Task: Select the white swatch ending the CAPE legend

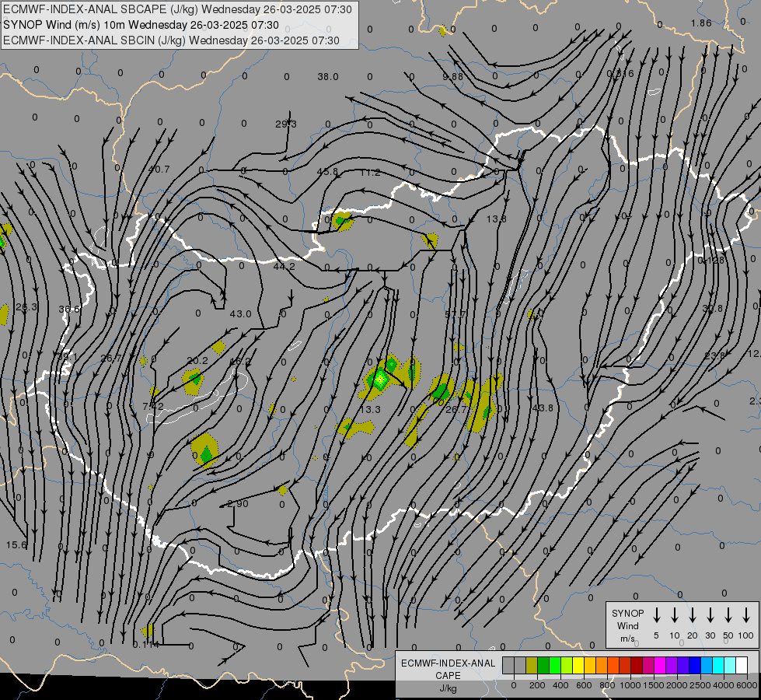Action: point(742,666)
